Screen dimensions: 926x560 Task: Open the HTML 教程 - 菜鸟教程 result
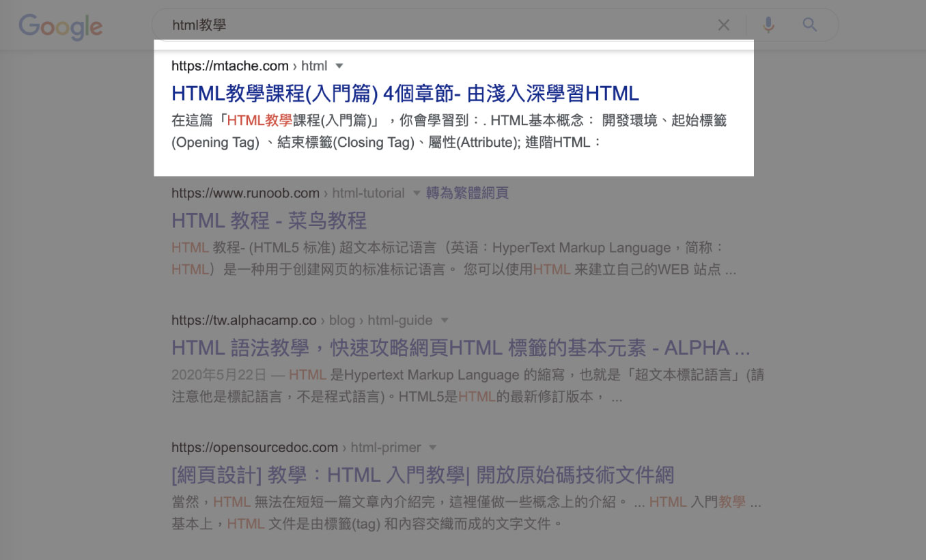point(268,220)
